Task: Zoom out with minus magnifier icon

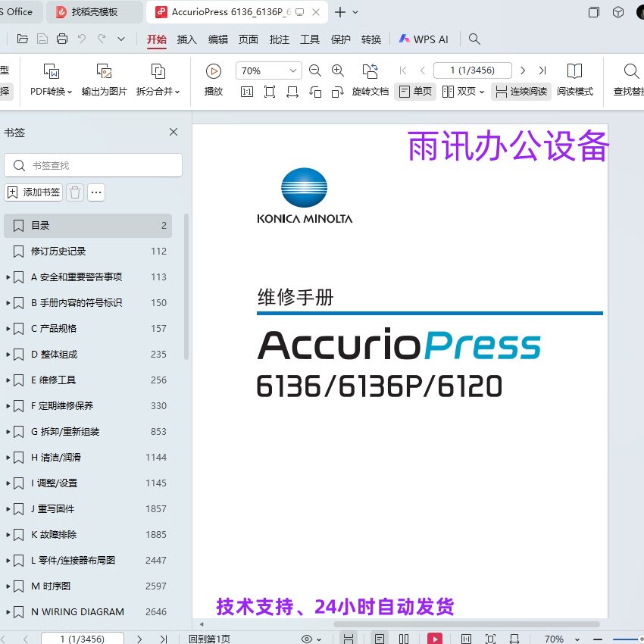Action: (x=315, y=70)
